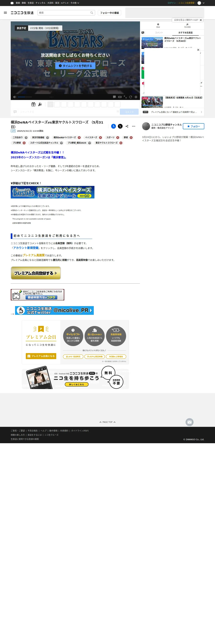Image resolution: width=215 pixels, height=644 pixels.
Task: Reload the player stream
Action: [x=130, y=97]
